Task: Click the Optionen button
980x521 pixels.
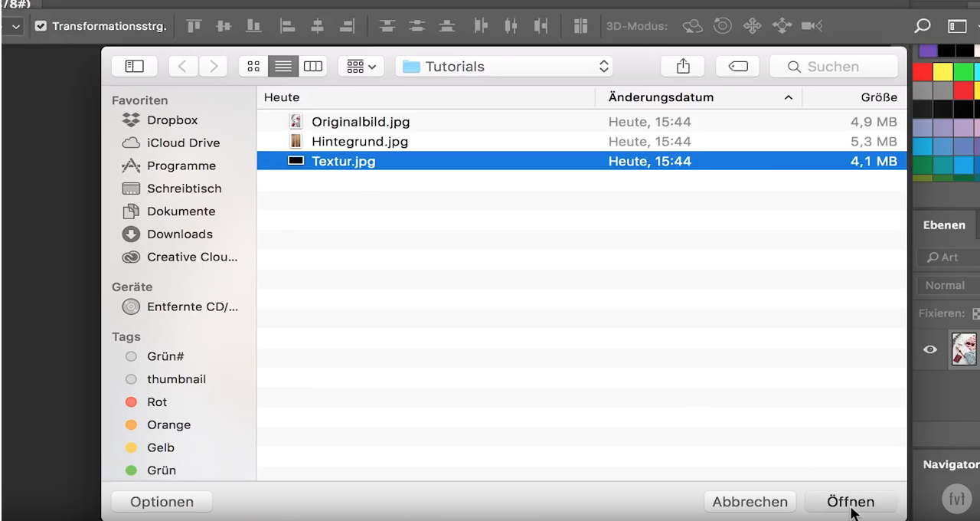Action: [162, 502]
